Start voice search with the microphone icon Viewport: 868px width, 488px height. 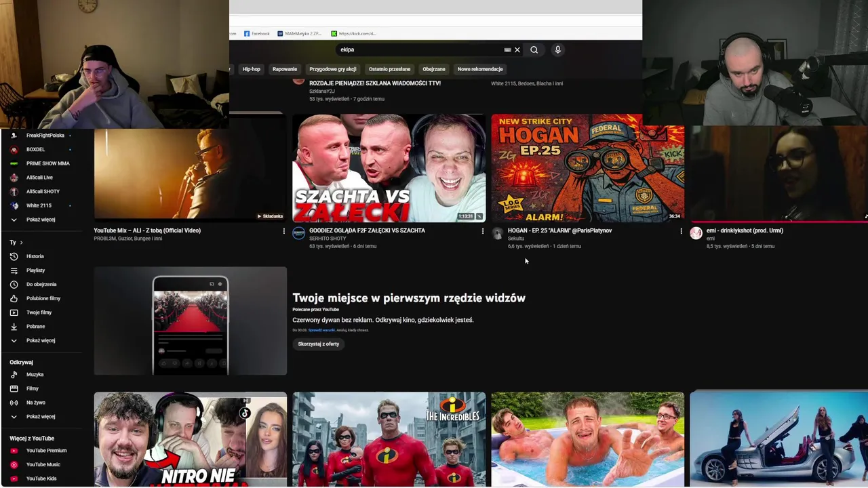pyautogui.click(x=557, y=49)
